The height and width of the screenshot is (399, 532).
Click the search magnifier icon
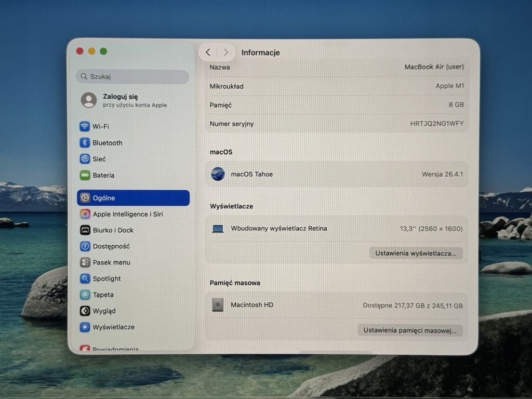point(84,76)
